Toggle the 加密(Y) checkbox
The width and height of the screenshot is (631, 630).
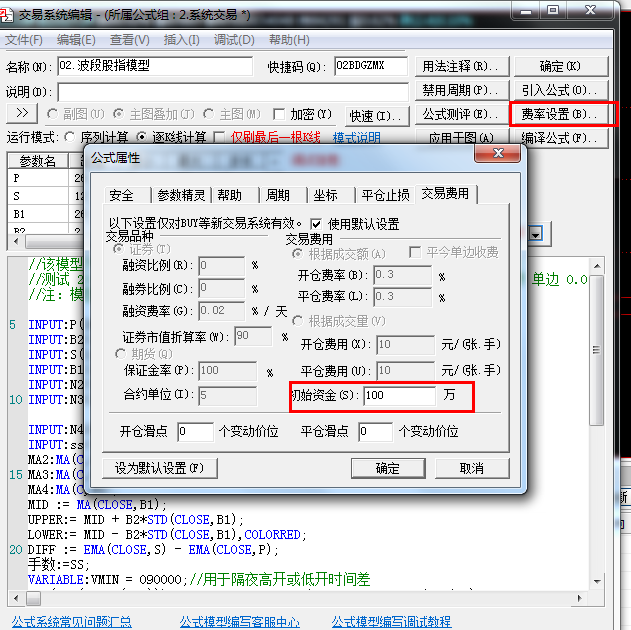(278, 114)
